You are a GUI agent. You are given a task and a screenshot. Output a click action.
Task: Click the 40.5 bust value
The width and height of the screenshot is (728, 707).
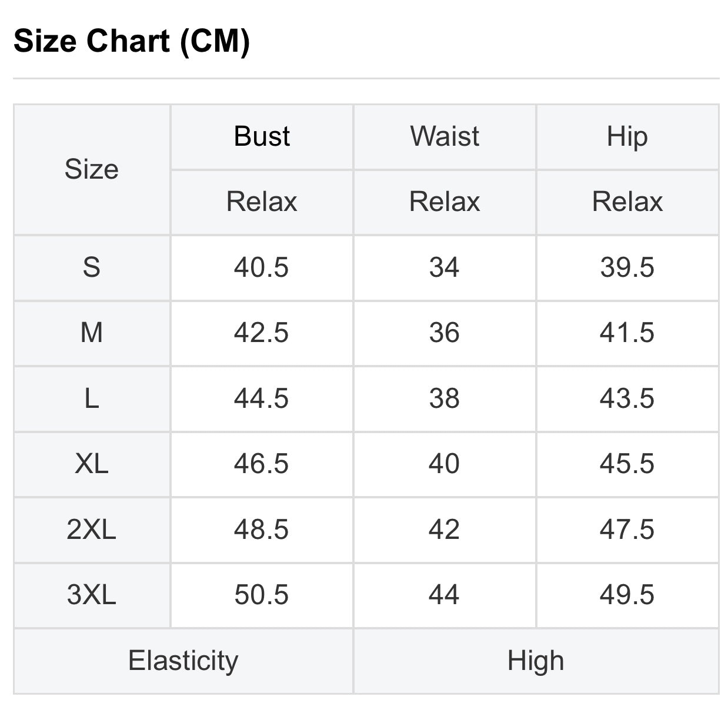click(261, 268)
